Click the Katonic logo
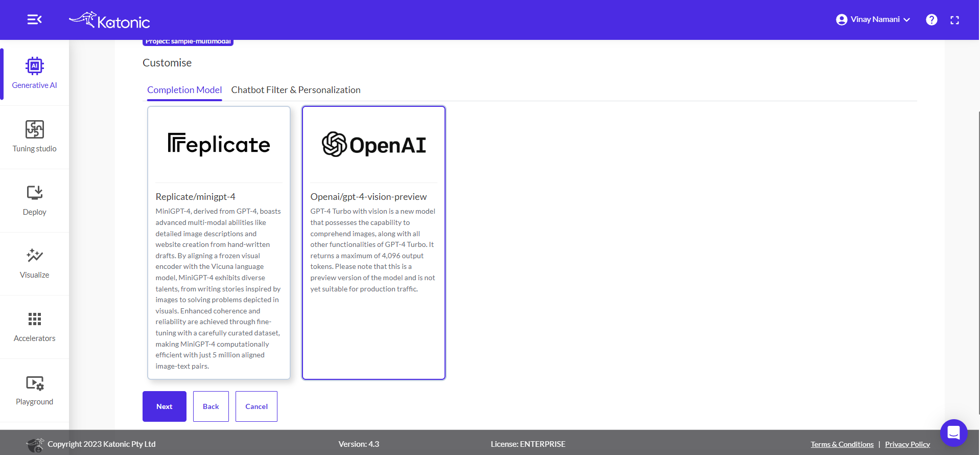The image size is (980, 455). click(109, 20)
